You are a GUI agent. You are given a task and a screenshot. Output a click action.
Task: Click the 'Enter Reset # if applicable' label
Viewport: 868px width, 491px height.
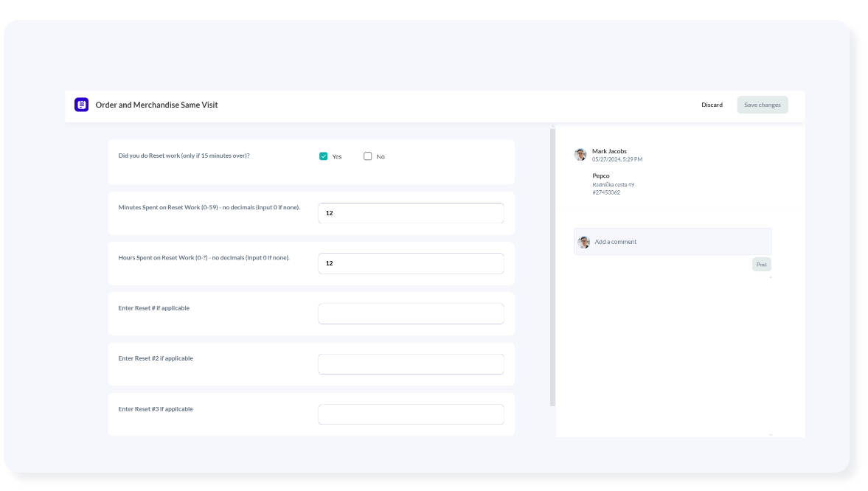click(154, 308)
